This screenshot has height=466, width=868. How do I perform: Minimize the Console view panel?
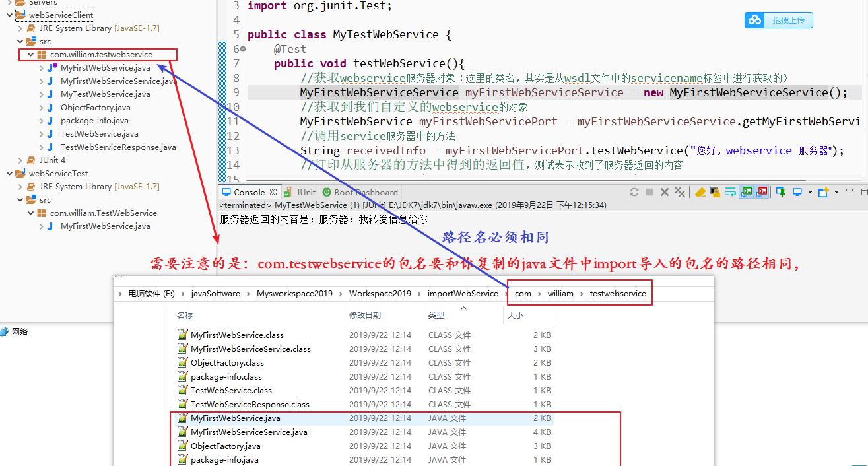point(849,191)
